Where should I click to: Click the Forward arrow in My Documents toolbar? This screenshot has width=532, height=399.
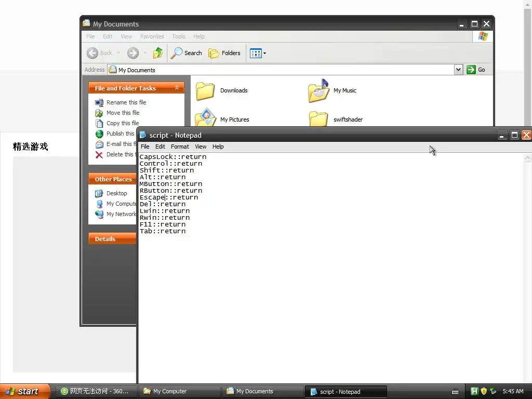[x=132, y=53]
